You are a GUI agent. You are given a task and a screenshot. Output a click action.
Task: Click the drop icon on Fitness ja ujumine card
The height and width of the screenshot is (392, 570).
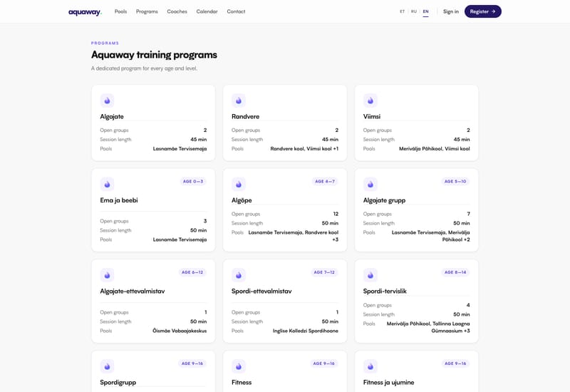coord(370,366)
